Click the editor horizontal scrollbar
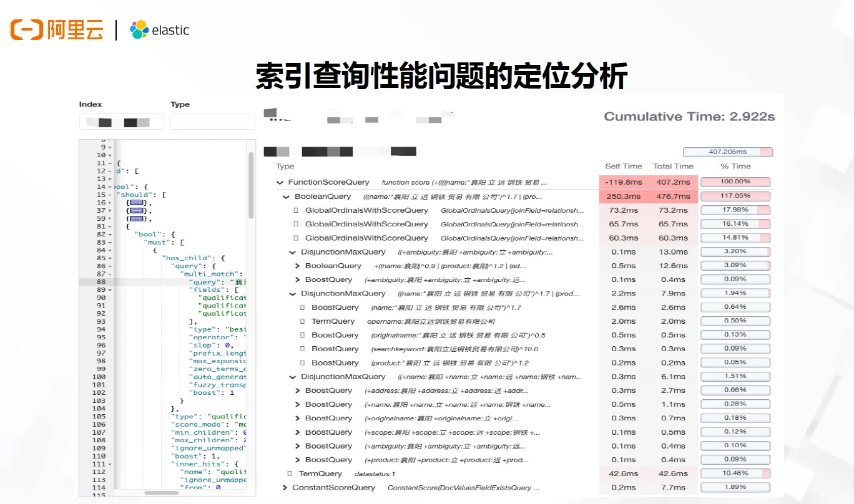This screenshot has width=854, height=504. [x=162, y=493]
